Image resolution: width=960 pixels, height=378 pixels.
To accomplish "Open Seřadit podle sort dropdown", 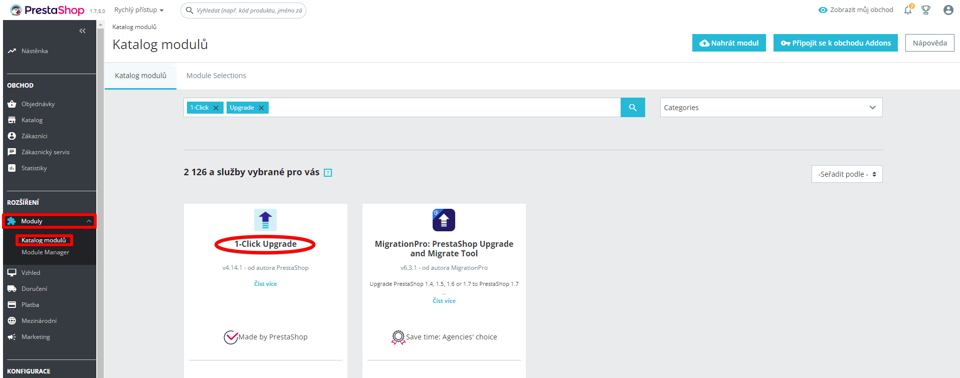I will (847, 174).
